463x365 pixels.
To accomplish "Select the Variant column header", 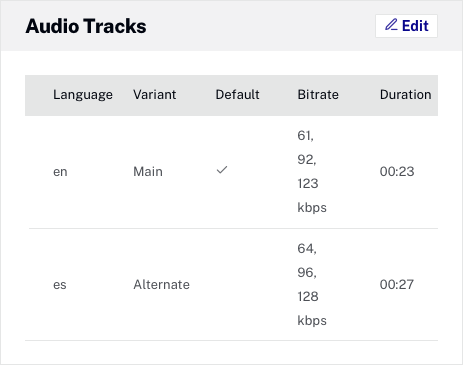I will 155,95.
